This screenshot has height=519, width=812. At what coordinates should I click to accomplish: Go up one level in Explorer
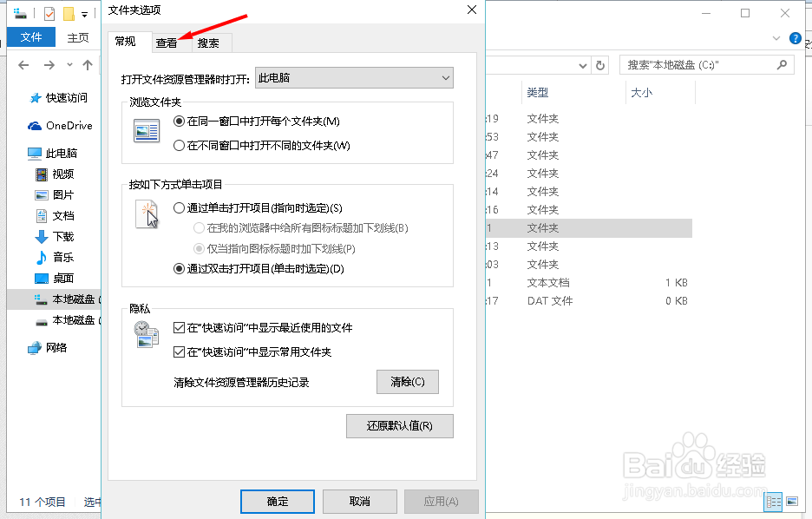click(88, 65)
